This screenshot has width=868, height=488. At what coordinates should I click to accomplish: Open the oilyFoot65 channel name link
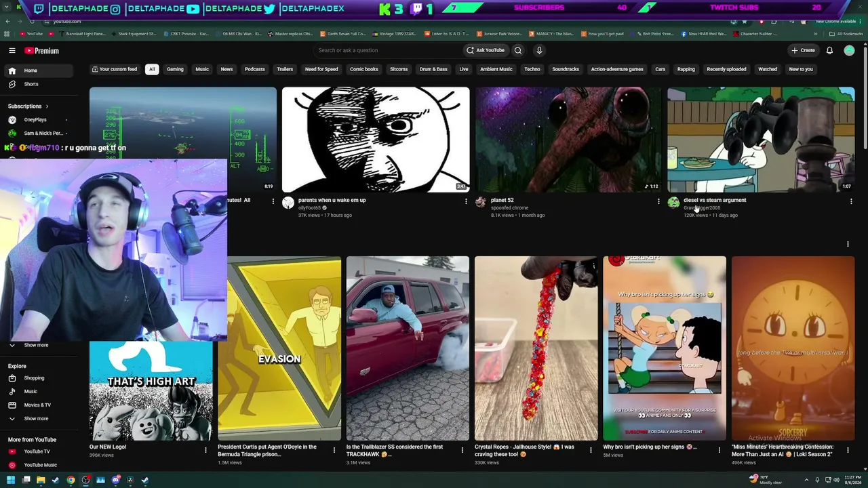pos(309,208)
